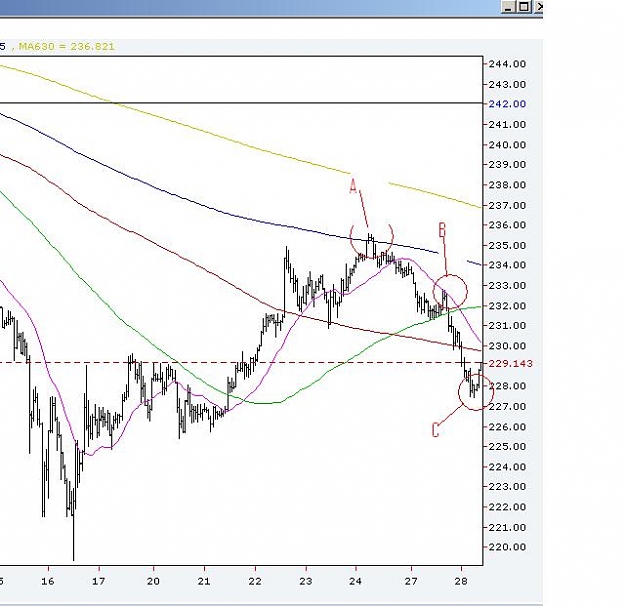Click the 223.00 price axis label
The height and width of the screenshot is (606, 625).
pyautogui.click(x=507, y=487)
